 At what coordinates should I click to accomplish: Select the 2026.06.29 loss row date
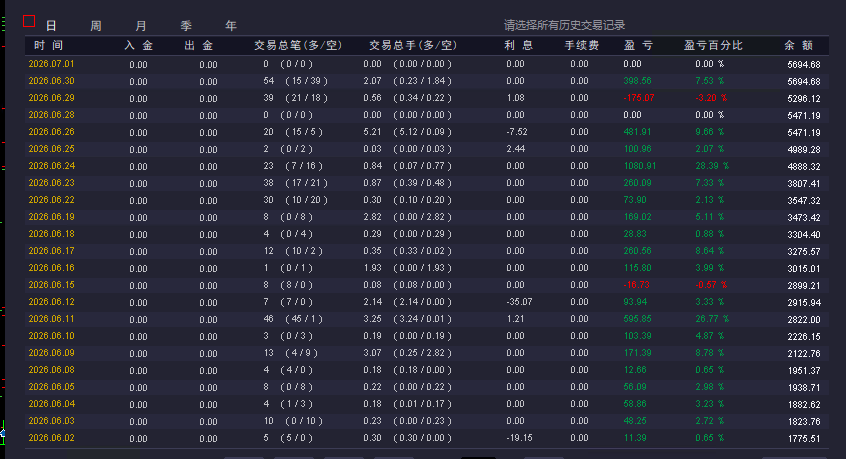[x=51, y=98]
